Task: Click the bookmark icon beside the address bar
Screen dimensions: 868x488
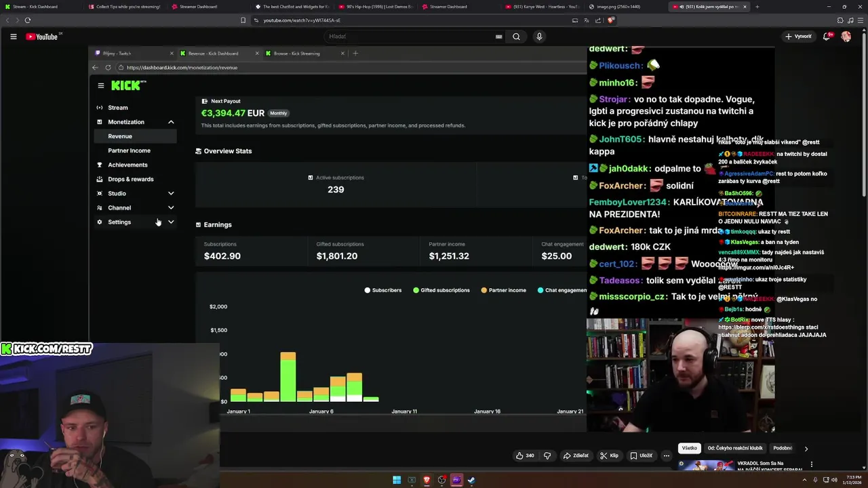Action: tap(243, 20)
